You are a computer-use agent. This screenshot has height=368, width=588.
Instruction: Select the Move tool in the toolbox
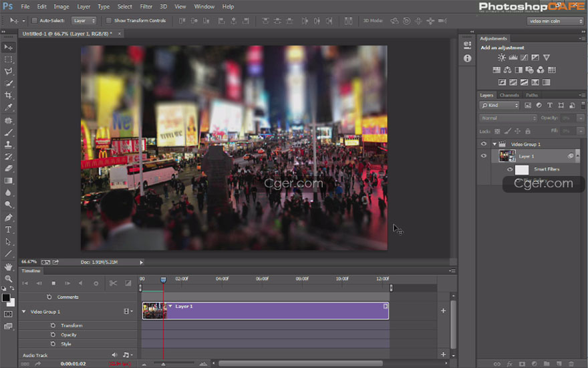[8, 48]
